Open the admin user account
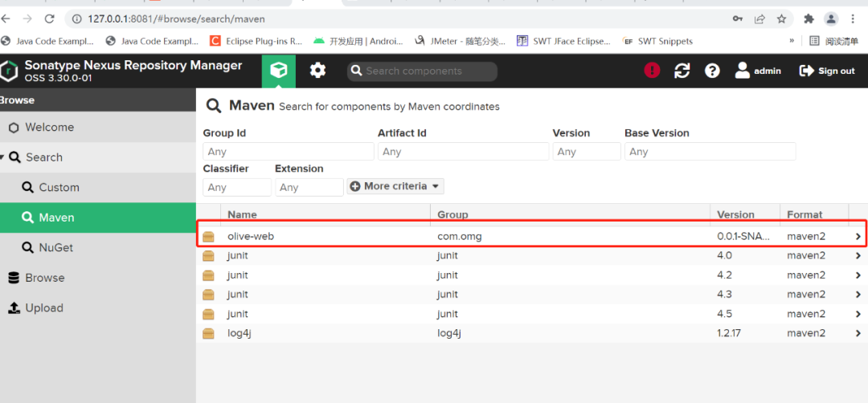Viewport: 868px width, 403px height. (x=758, y=71)
